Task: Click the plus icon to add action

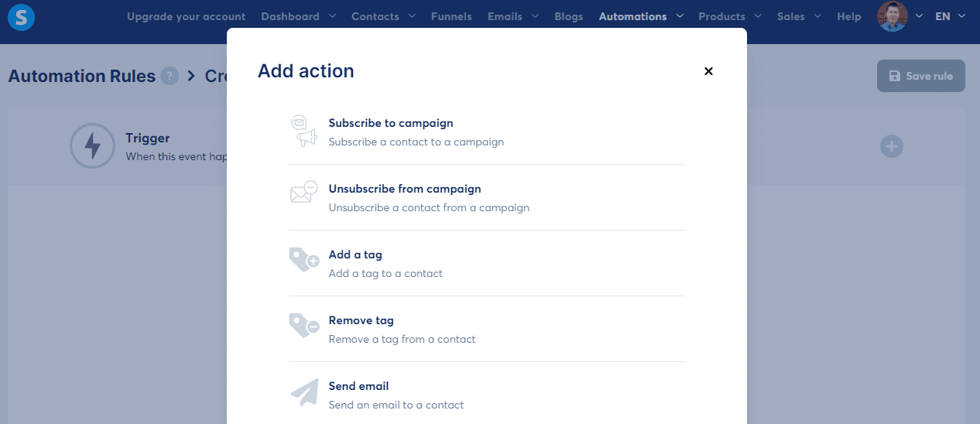Action: (x=892, y=145)
